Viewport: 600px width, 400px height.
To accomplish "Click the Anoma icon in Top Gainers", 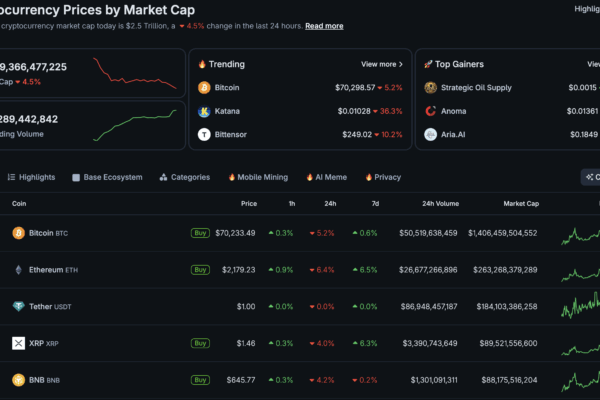I will [x=430, y=111].
